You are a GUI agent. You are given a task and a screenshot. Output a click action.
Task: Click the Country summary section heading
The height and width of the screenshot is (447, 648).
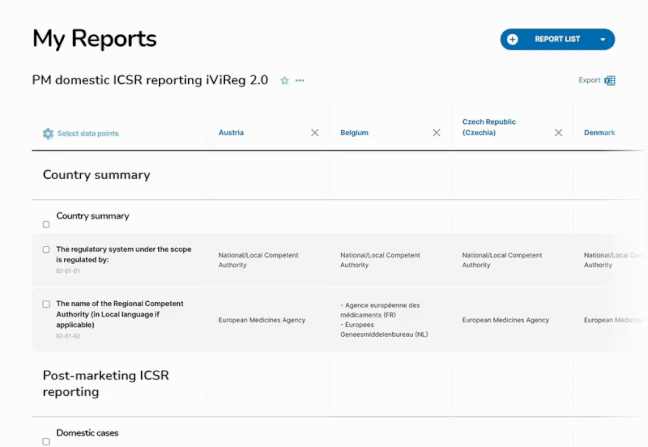tap(96, 175)
